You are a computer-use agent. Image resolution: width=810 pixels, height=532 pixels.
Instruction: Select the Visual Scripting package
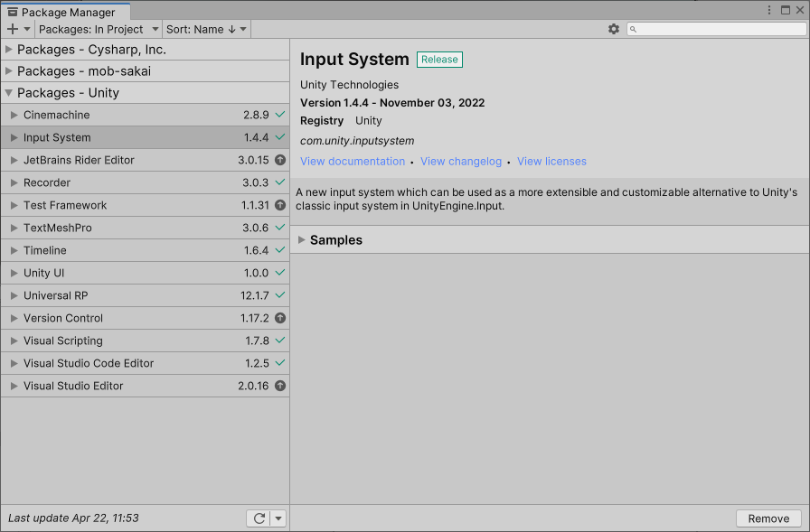(146, 341)
